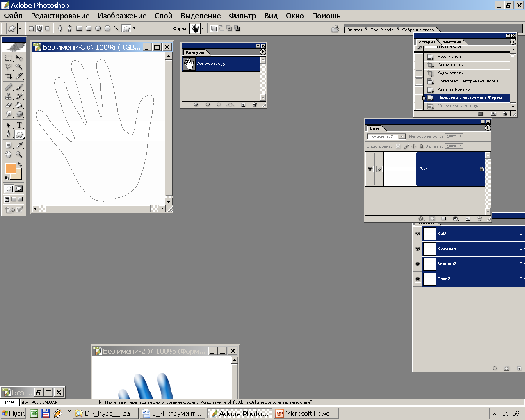This screenshot has width=525, height=420.
Task: Select the Clone Stamp tool
Action: (9, 96)
